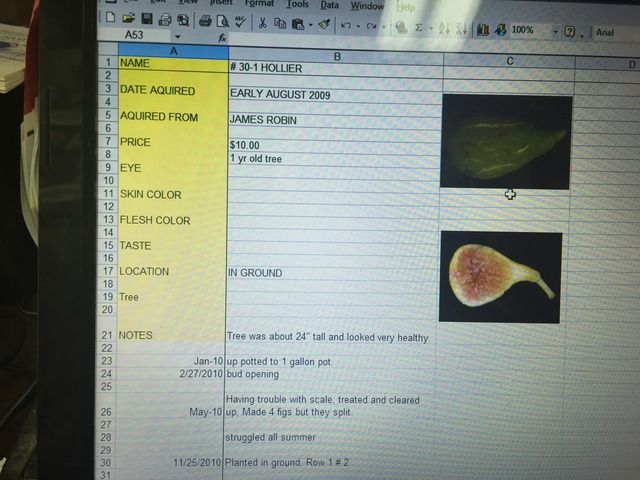The width and height of the screenshot is (640, 480).
Task: Select column B header
Action: pos(336,56)
